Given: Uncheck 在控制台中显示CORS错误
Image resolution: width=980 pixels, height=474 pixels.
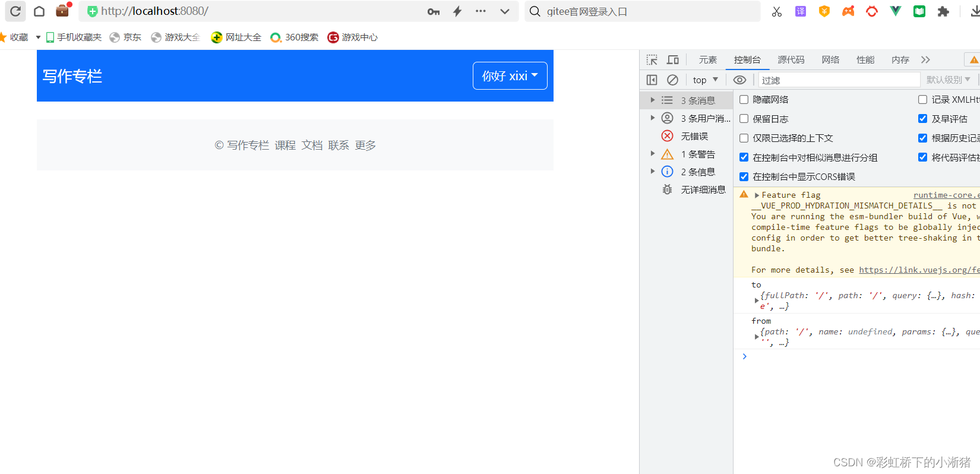Looking at the screenshot, I should [x=744, y=176].
